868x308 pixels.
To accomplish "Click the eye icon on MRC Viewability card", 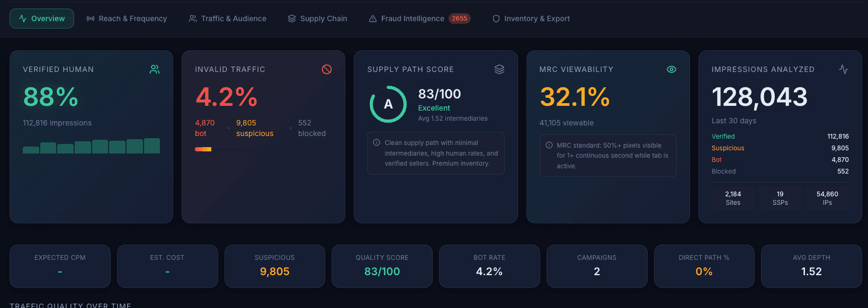I will click(672, 69).
